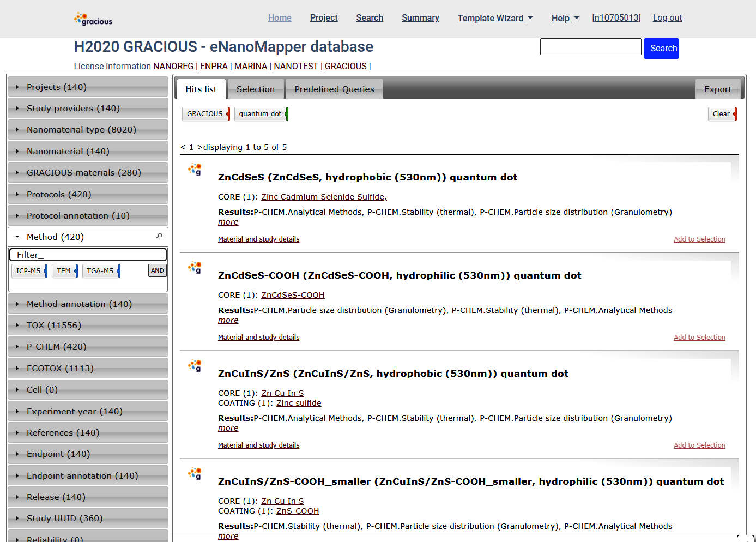The image size is (756, 542).
Task: Open the Selection tab
Action: 255,89
